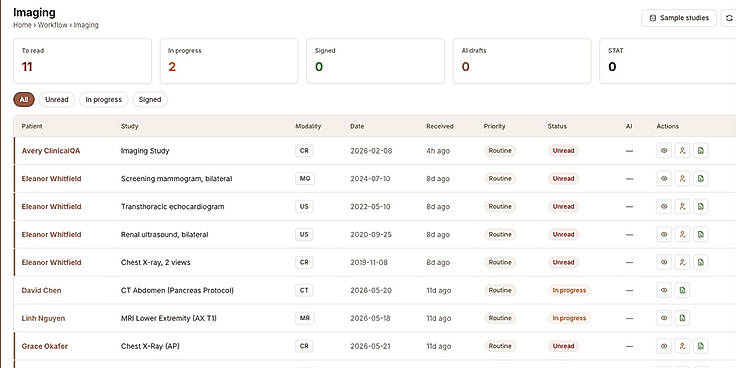Click the In progress status of David Chen
Image resolution: width=736 pixels, height=368 pixels.
(x=569, y=290)
